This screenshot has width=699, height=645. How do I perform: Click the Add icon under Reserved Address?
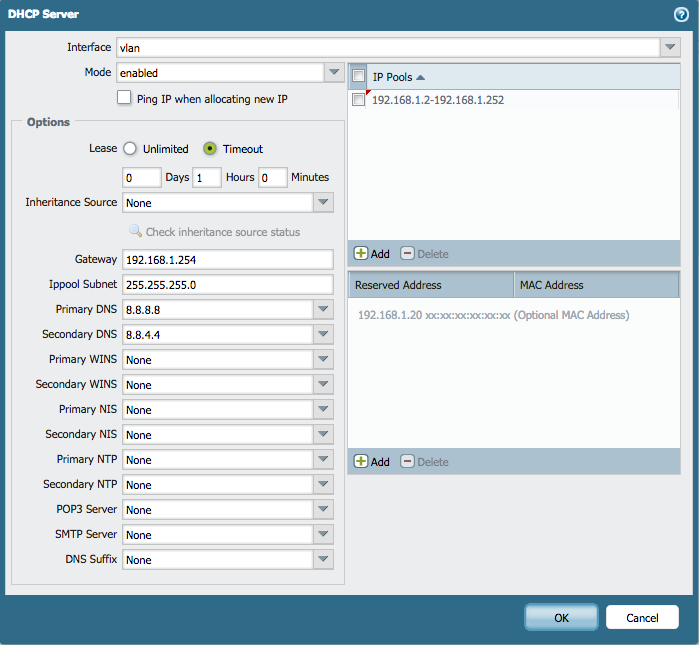(x=361, y=462)
